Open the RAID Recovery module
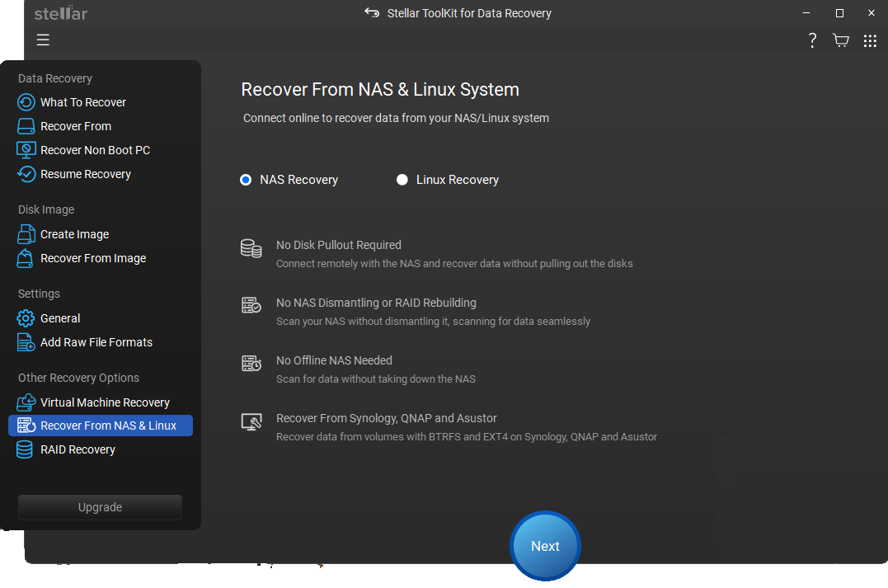 (78, 449)
